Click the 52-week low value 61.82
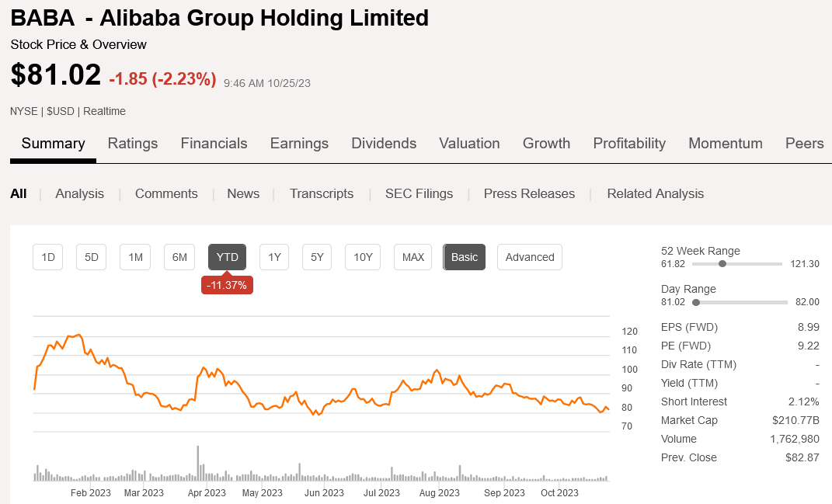This screenshot has width=832, height=504. point(673,264)
